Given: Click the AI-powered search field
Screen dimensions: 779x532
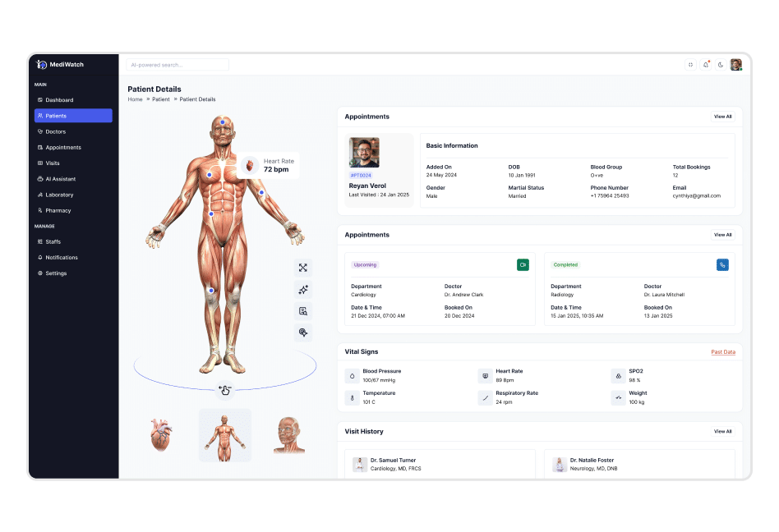Looking at the screenshot, I should (177, 64).
